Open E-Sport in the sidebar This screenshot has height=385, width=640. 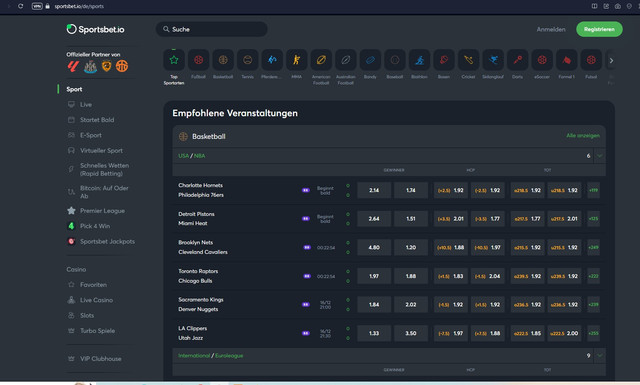pyautogui.click(x=91, y=135)
